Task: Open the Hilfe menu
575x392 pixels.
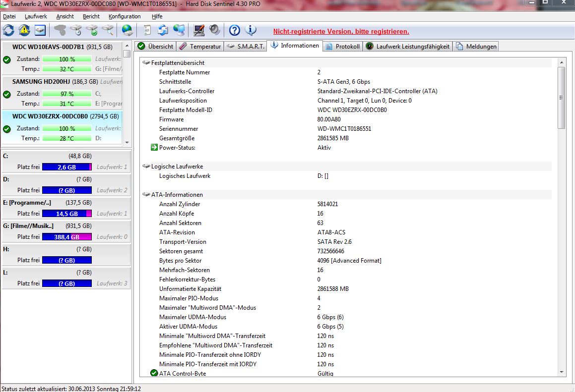Action: click(x=157, y=16)
